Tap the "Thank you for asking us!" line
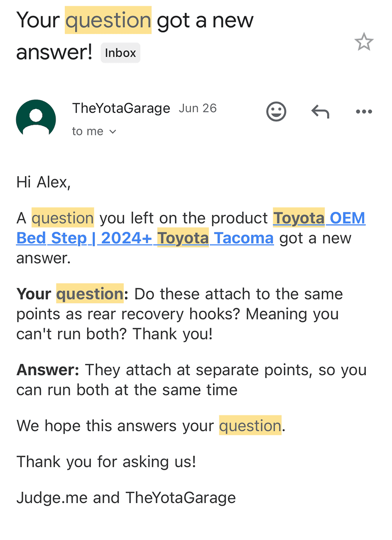This screenshot has width=392, height=540. tap(106, 461)
